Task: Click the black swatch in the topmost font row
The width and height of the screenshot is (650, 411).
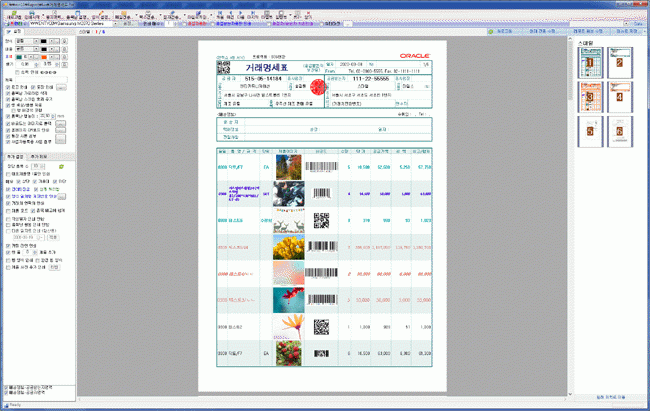Action: [x=44, y=41]
